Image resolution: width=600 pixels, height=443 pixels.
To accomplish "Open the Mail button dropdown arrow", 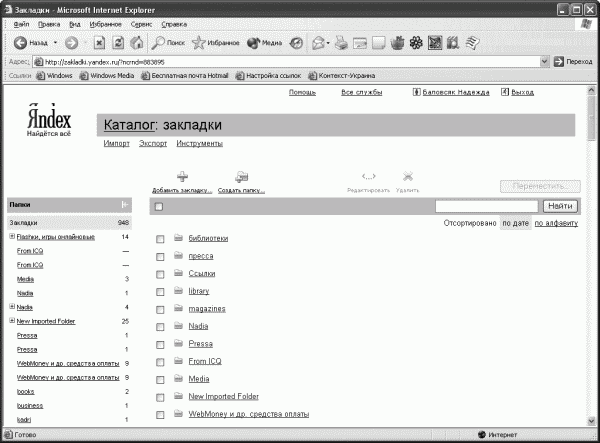I will point(328,43).
